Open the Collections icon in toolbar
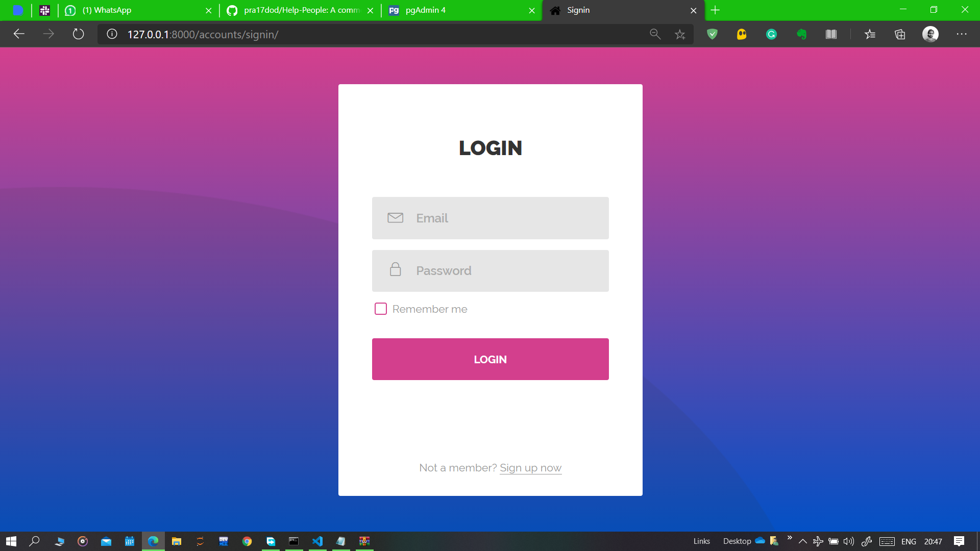Screen dimensions: 980x551 click(x=900, y=34)
